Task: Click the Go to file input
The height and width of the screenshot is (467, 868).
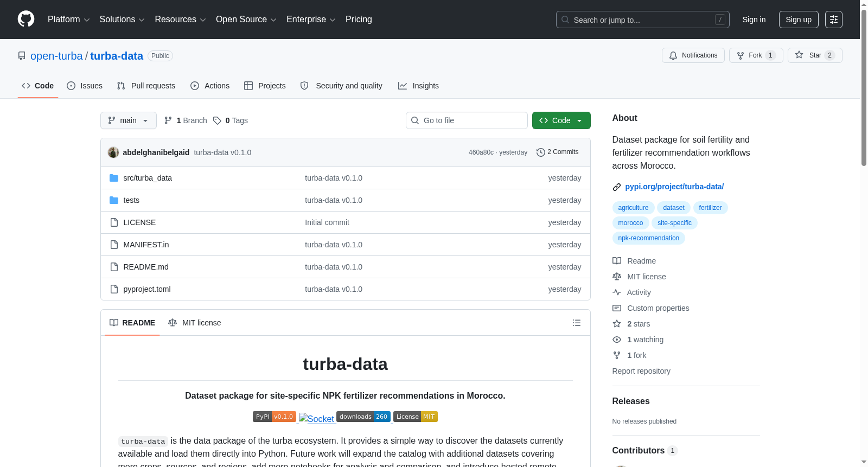Action: pos(467,120)
